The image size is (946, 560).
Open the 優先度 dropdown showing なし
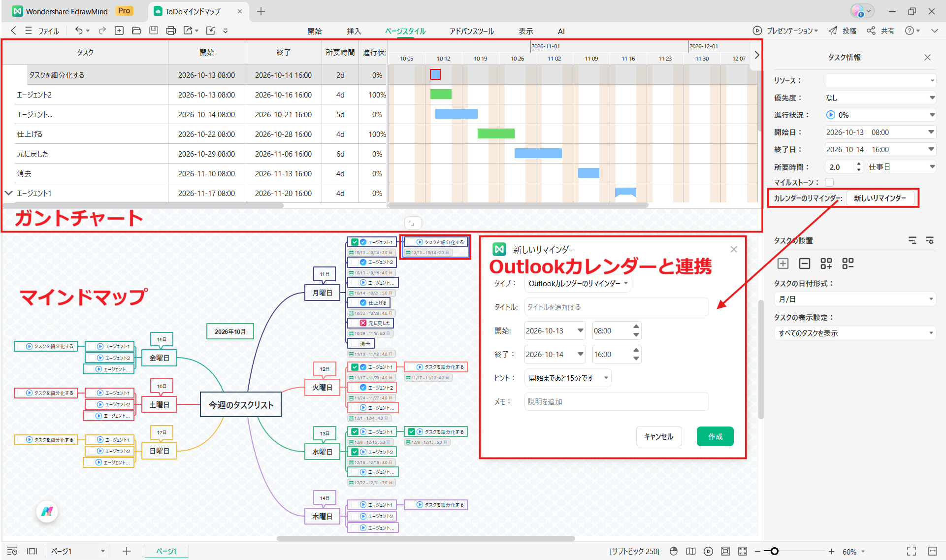click(x=881, y=97)
